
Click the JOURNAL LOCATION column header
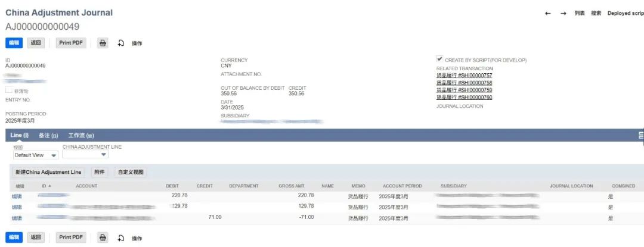(x=571, y=186)
